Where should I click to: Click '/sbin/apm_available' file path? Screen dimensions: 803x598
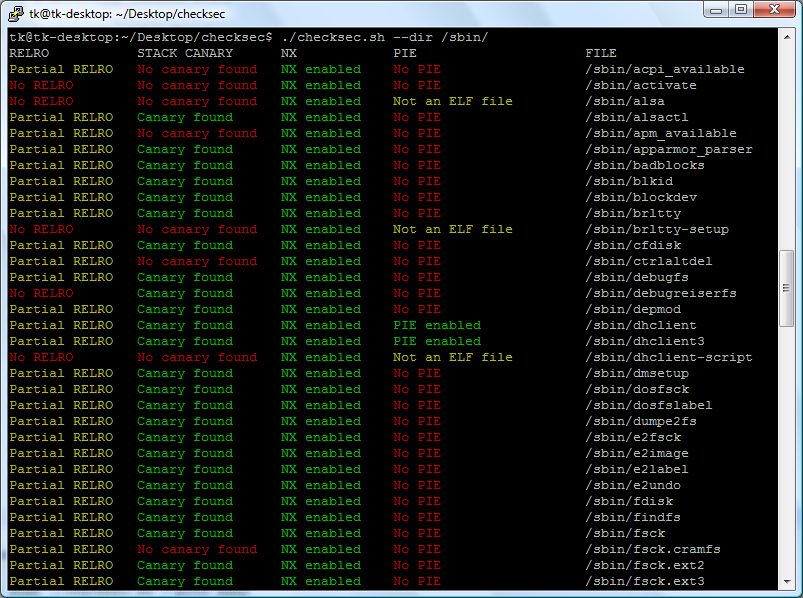pos(661,133)
